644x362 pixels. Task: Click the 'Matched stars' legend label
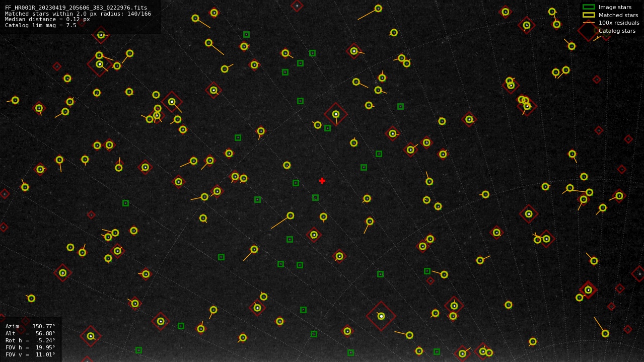pyautogui.click(x=618, y=15)
